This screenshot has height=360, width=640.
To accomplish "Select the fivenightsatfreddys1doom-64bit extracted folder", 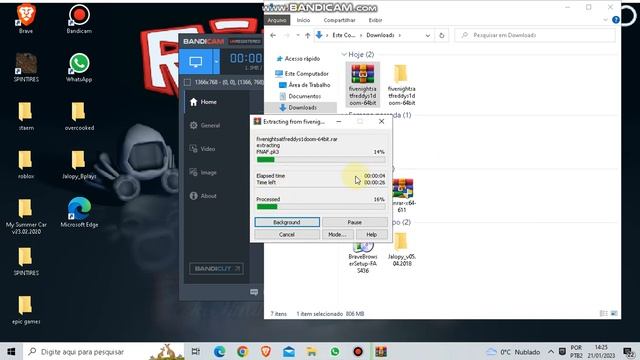I will [x=402, y=85].
